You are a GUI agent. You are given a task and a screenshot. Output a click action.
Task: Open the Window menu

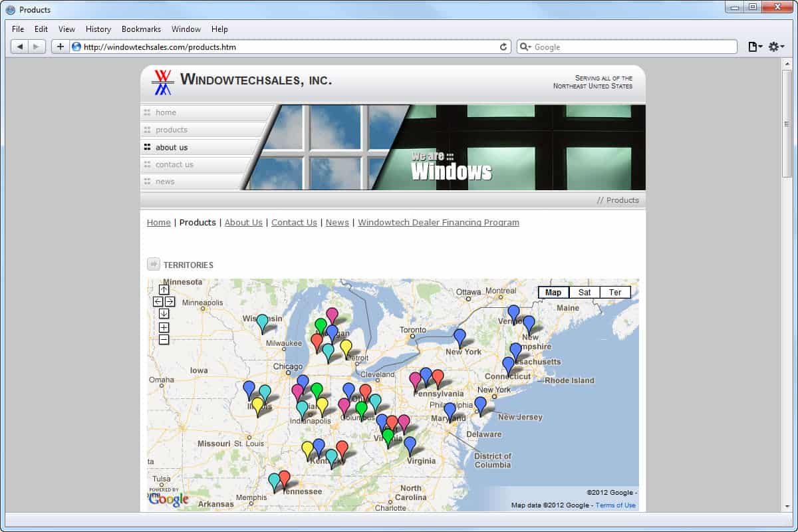pos(186,29)
